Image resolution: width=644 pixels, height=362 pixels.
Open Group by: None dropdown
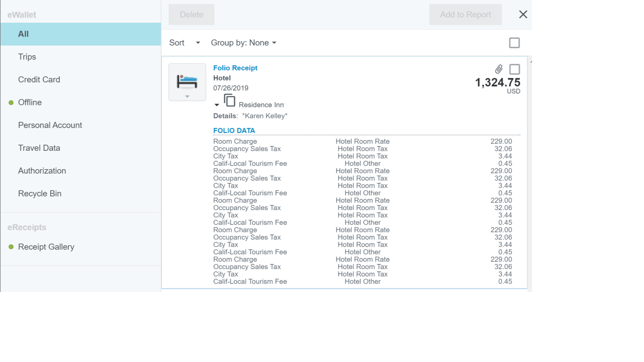pos(244,43)
